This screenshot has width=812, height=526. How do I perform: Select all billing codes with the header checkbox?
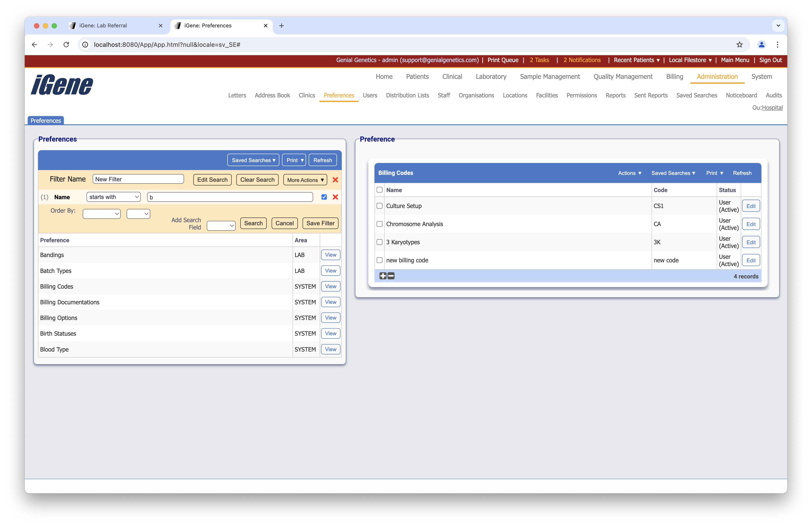(x=379, y=190)
